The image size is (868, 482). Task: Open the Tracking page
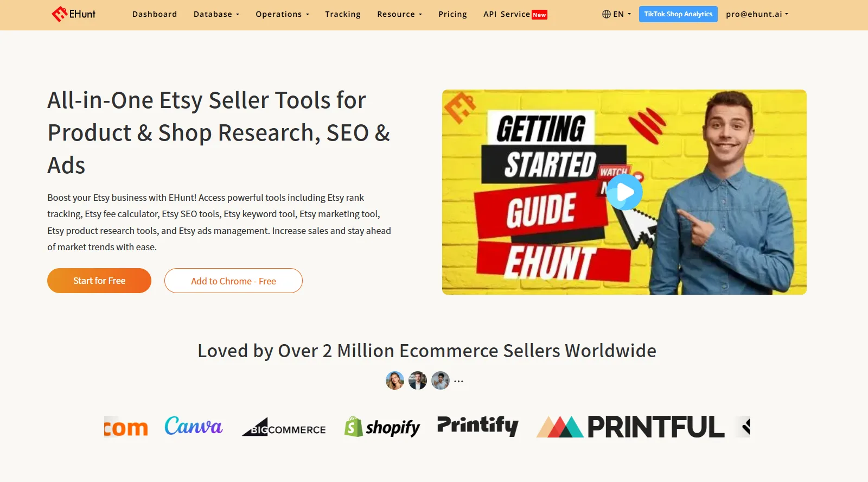pyautogui.click(x=343, y=14)
